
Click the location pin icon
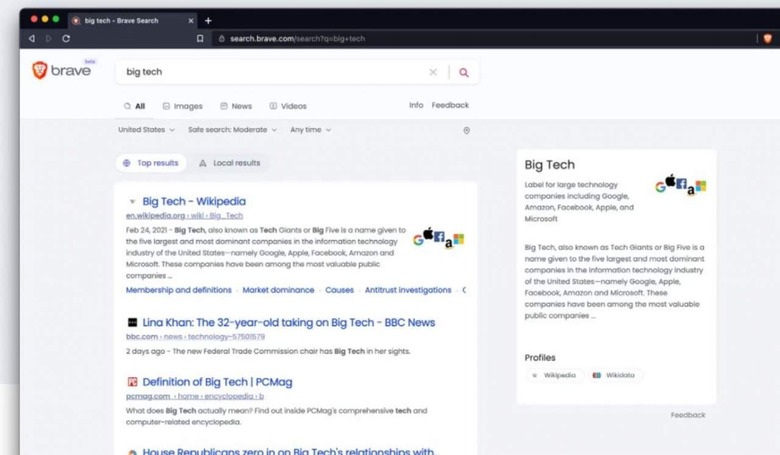pyautogui.click(x=466, y=130)
